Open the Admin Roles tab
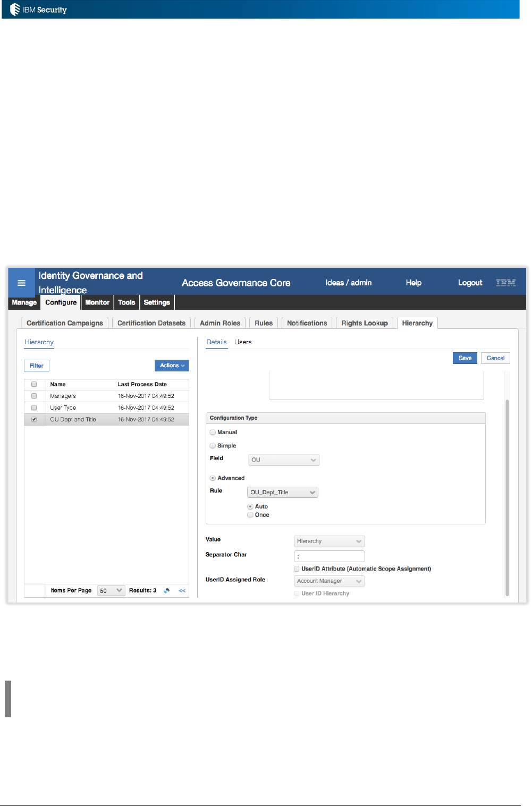 coord(220,323)
